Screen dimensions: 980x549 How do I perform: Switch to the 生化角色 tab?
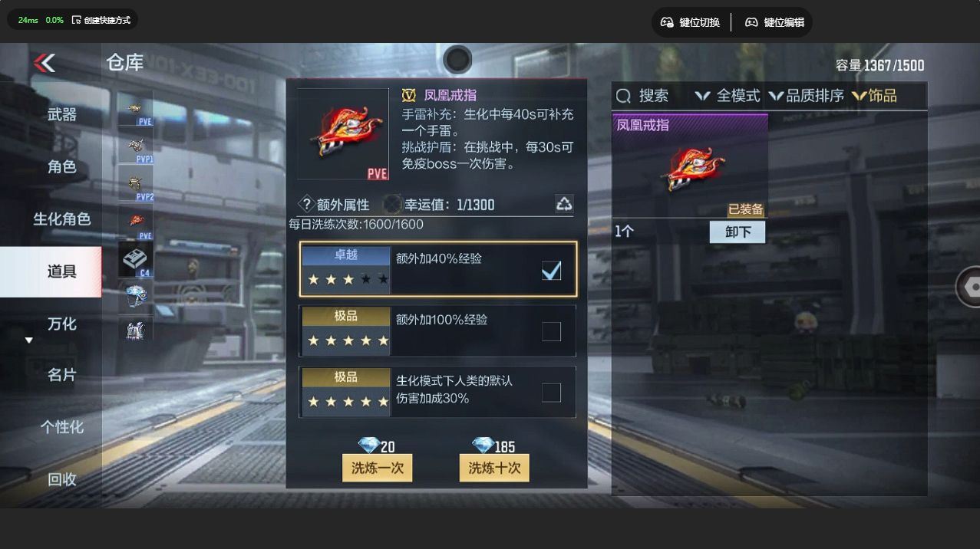coord(62,219)
